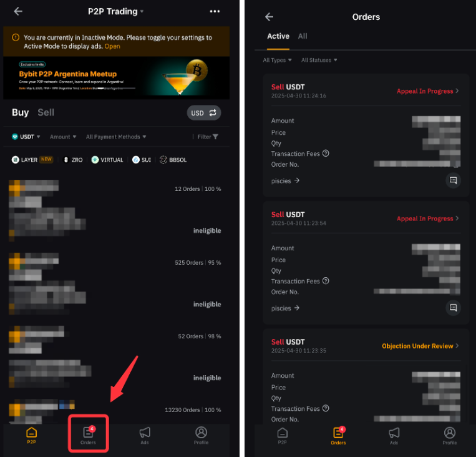
Task: Toggle the USD currency switch button
Action: (204, 113)
